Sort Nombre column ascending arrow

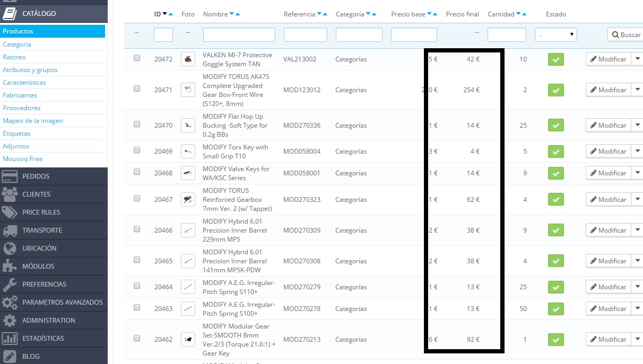[x=238, y=14]
